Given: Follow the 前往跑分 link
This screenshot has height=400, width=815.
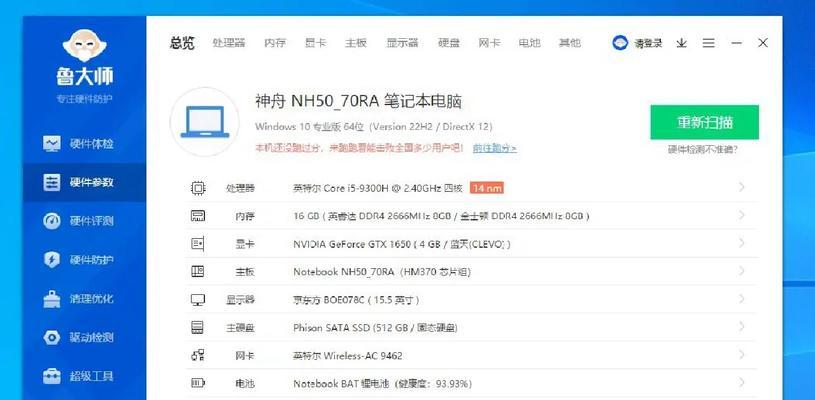Looking at the screenshot, I should [x=495, y=149].
